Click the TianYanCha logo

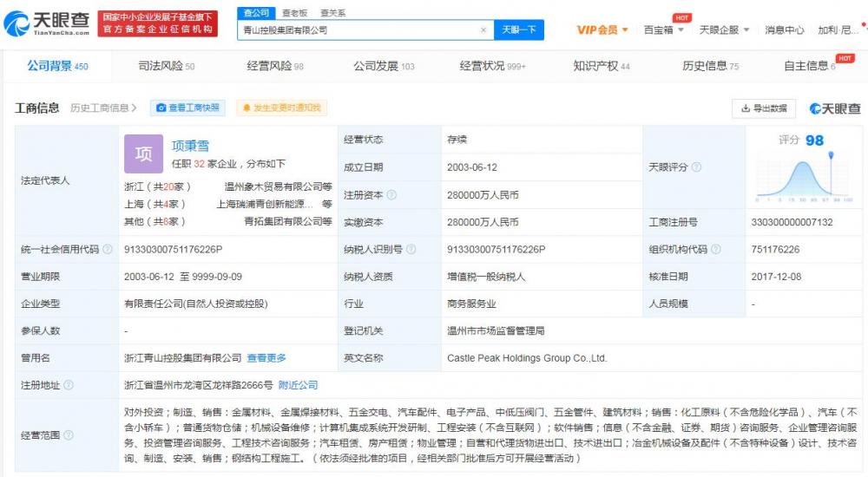47,23
